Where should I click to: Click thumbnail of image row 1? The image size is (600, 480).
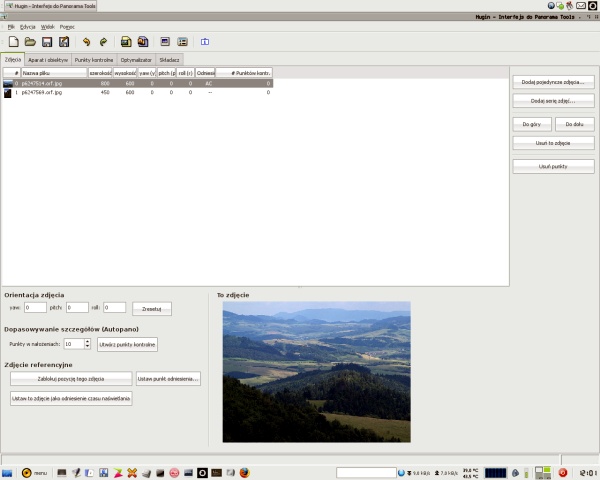click(8, 93)
